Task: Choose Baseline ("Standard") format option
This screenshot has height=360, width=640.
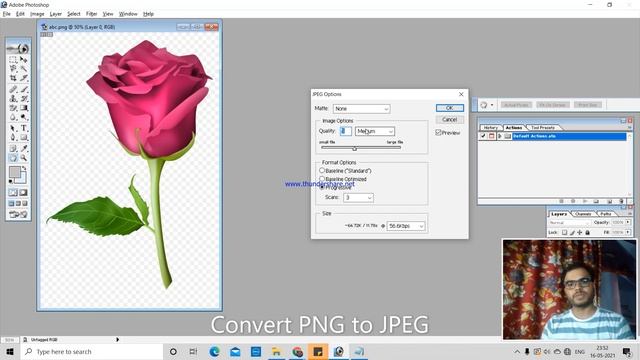Action: 322,170
